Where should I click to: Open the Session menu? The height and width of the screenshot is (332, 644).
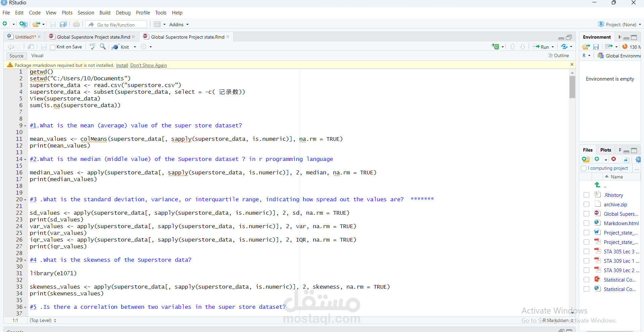(86, 13)
